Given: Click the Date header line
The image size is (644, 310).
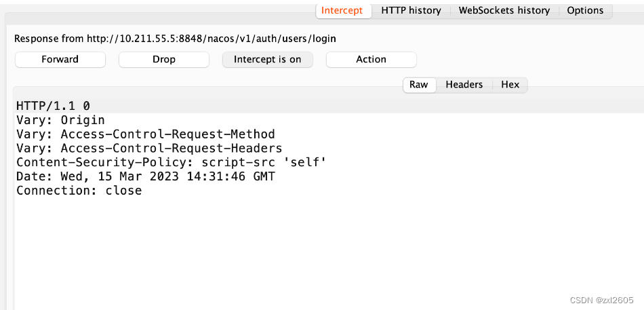Looking at the screenshot, I should [145, 177].
